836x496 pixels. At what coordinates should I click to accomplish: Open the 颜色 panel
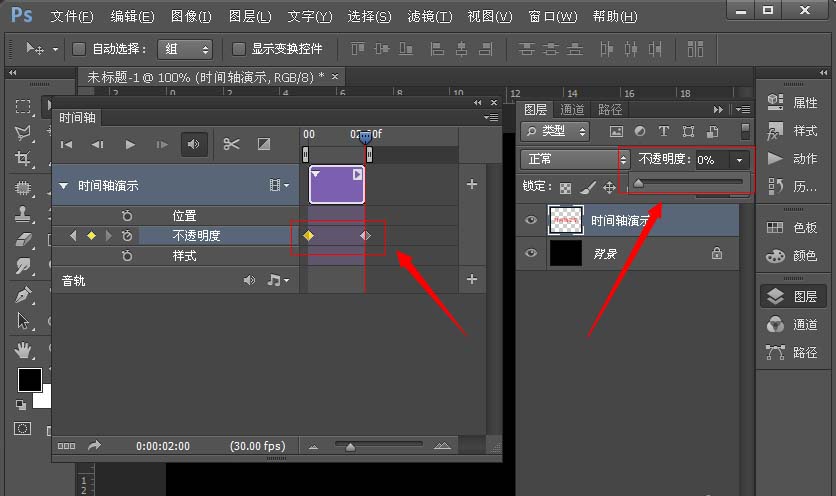(793, 256)
